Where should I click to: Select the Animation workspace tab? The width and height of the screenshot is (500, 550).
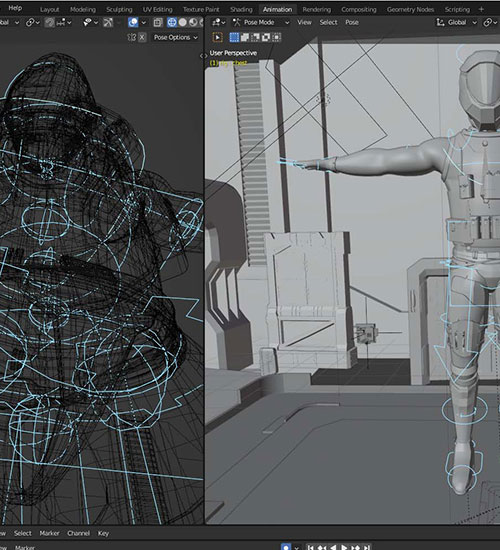tap(278, 9)
